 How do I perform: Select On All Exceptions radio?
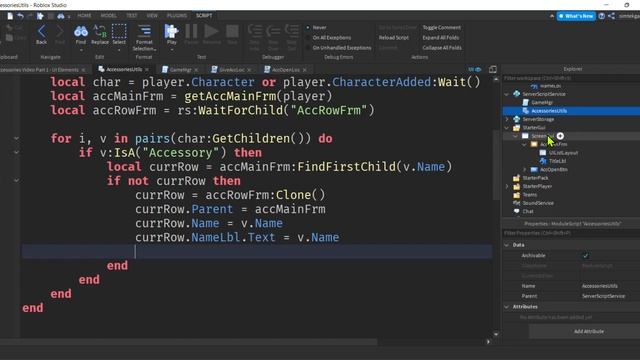pyautogui.click(x=308, y=38)
